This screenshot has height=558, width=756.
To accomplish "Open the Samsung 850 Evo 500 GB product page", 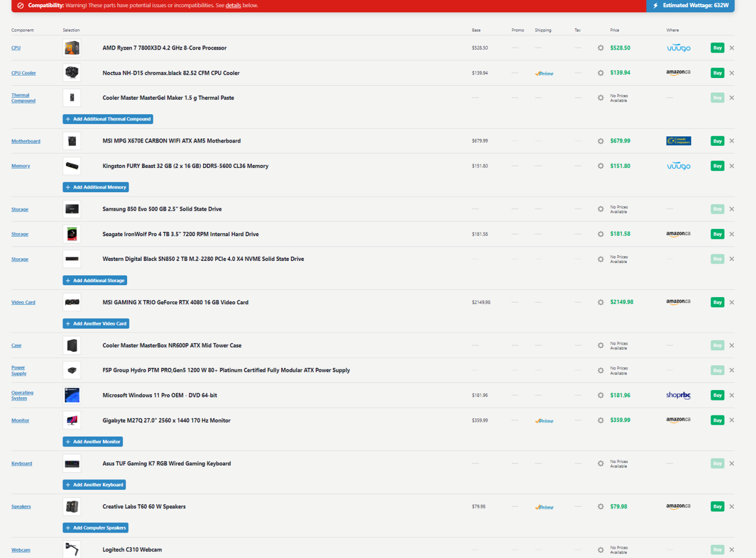I will click(x=162, y=209).
